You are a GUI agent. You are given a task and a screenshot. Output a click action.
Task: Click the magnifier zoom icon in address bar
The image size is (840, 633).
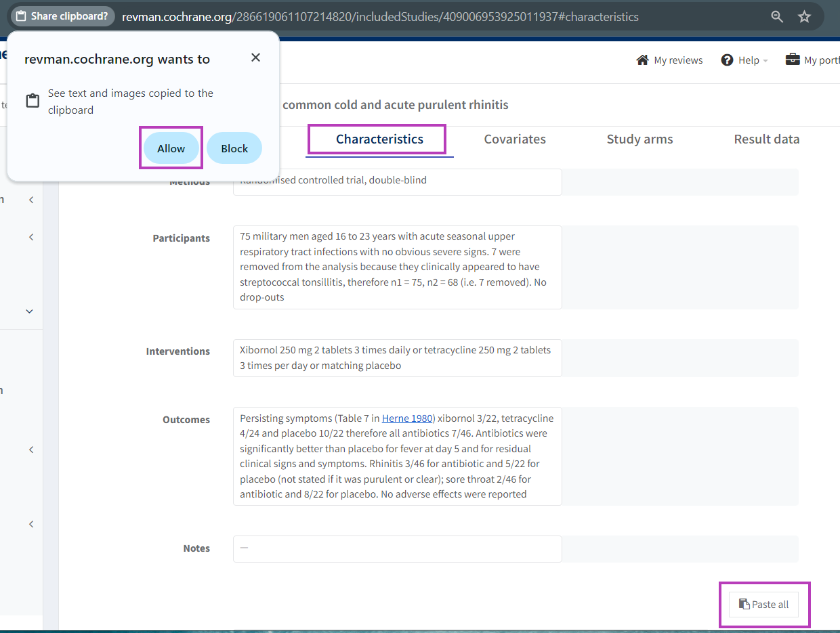[x=777, y=17]
